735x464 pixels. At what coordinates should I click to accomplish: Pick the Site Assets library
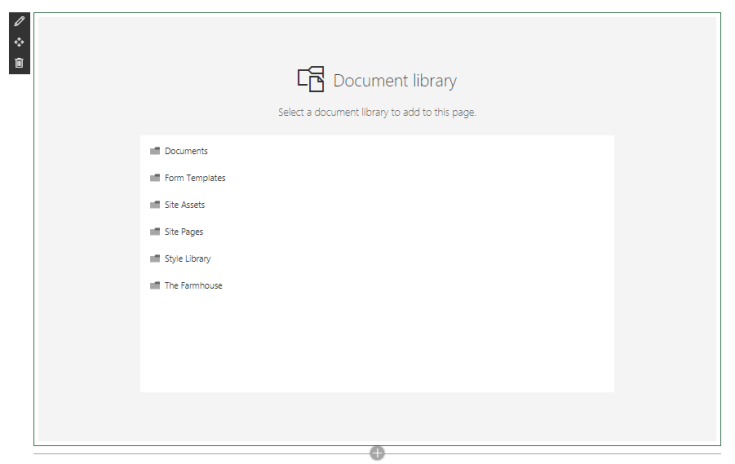[185, 205]
